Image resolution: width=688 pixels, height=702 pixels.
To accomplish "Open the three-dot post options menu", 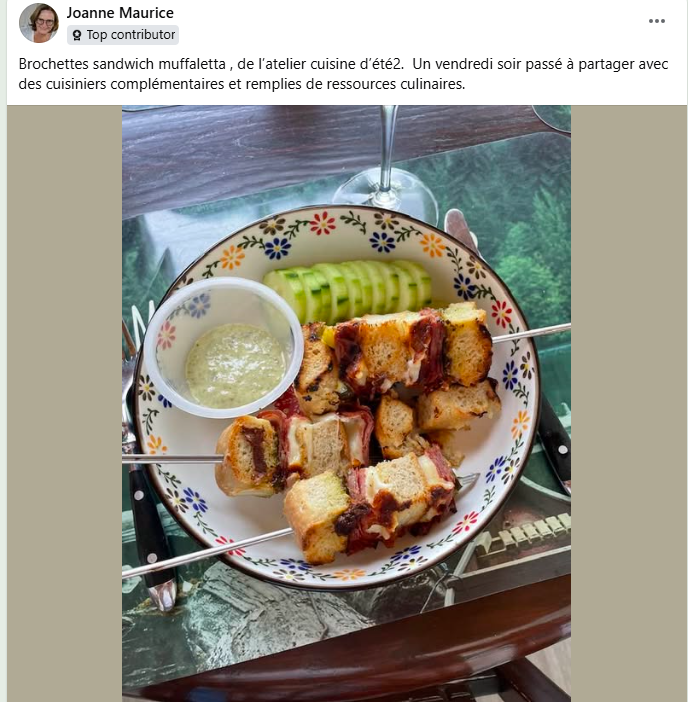I will tap(656, 21).
